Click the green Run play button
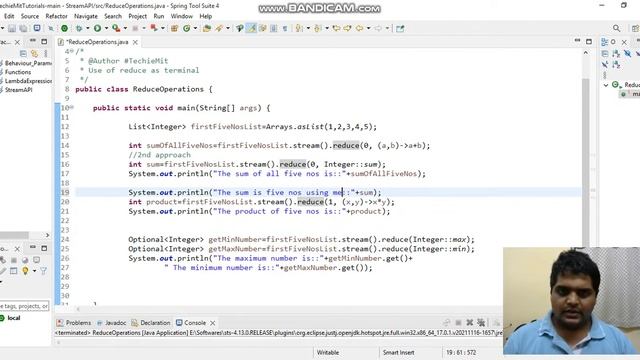Screen dimensions: 640x360 (97, 28)
